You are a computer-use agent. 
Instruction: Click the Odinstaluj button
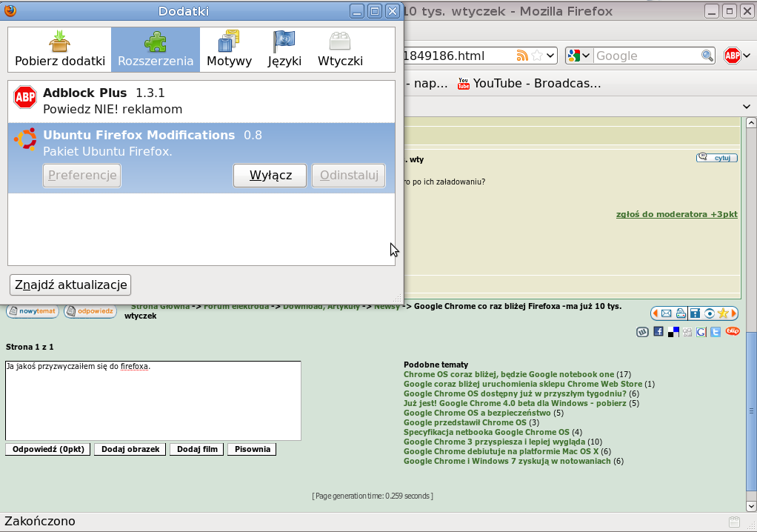(x=349, y=176)
